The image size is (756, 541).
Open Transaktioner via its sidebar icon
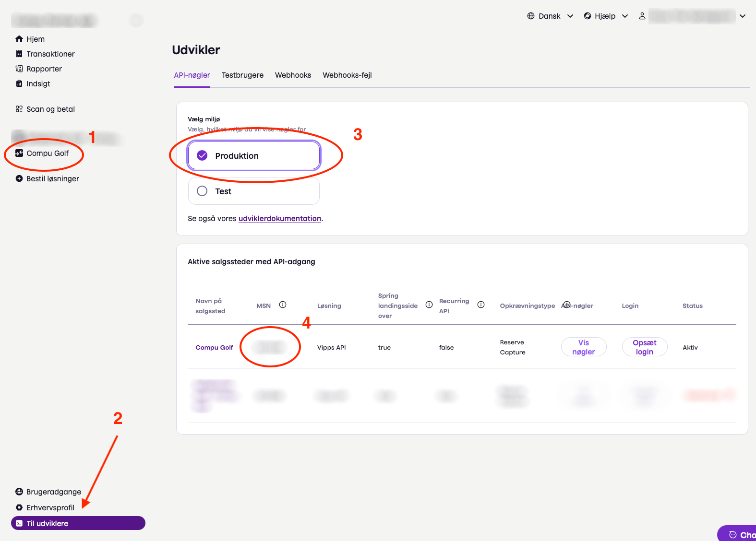(x=19, y=54)
